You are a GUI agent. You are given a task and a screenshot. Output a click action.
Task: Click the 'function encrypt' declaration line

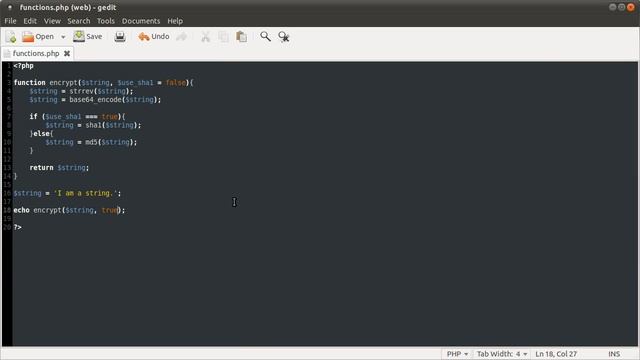pos(104,83)
